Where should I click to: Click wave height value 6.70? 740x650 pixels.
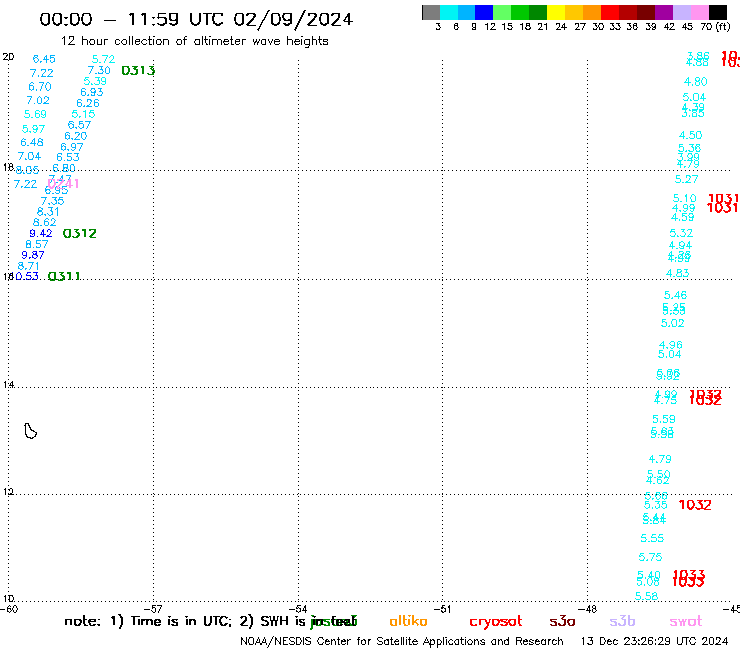pyautogui.click(x=40, y=87)
